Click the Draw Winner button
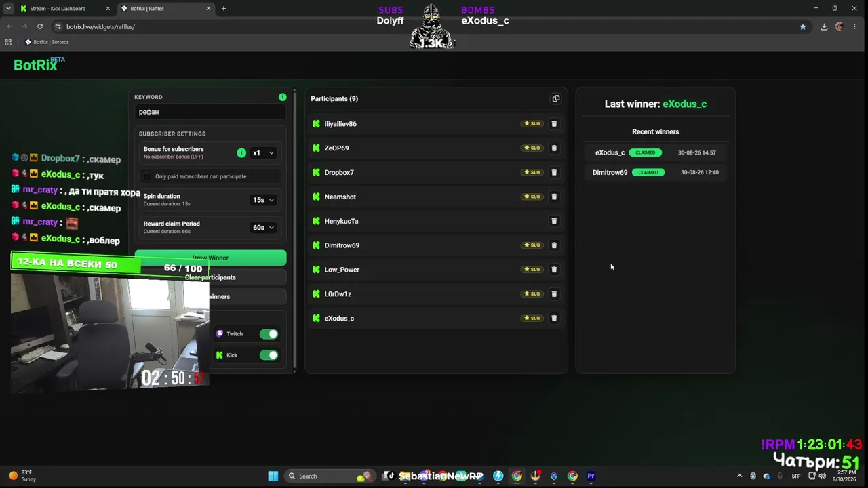Image resolution: width=868 pixels, height=488 pixels. [210, 256]
